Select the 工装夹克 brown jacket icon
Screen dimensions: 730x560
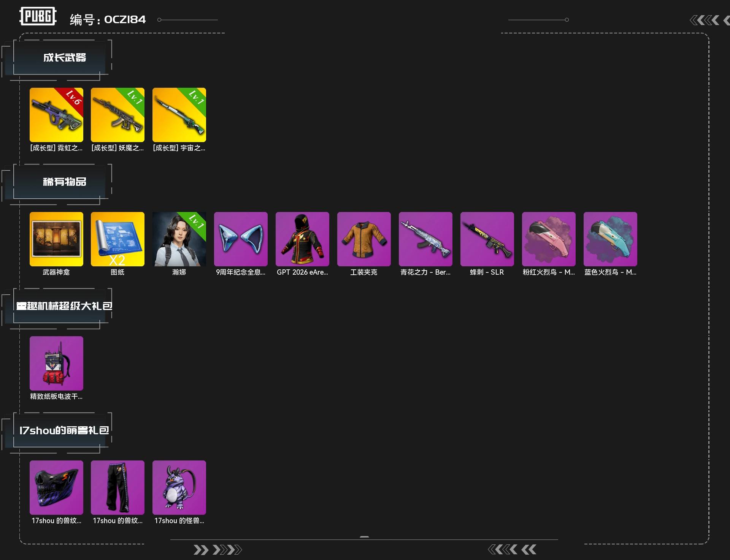coord(364,239)
